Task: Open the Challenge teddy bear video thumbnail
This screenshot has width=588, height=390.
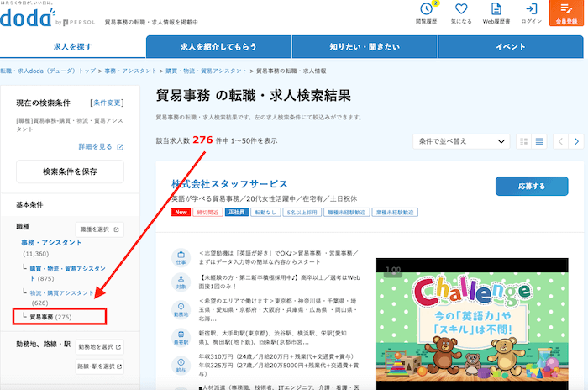Action: point(472,324)
